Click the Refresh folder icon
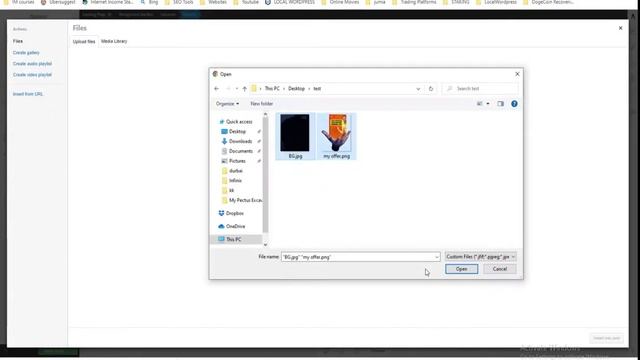The height and width of the screenshot is (360, 640). click(431, 89)
